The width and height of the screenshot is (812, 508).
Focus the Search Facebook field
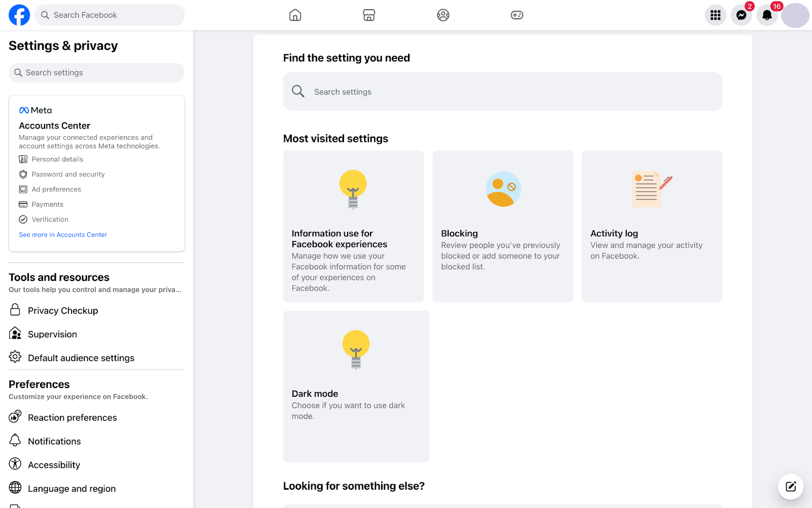[x=110, y=15]
